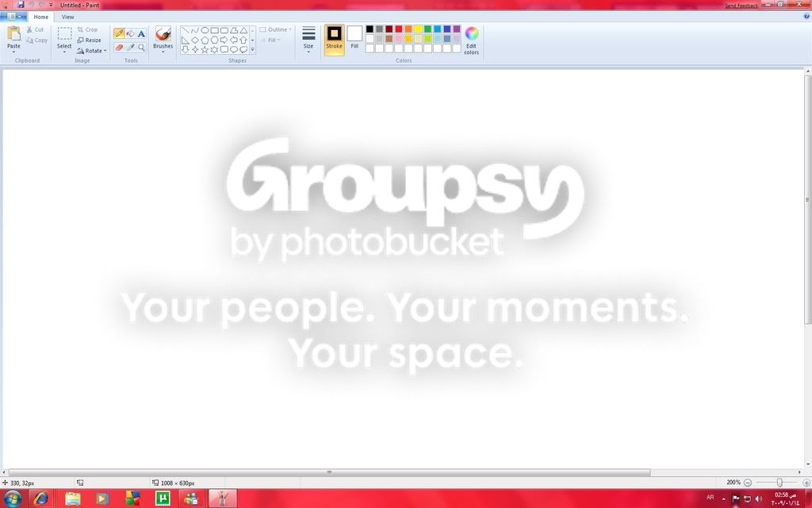Click the vertical scrollbar thumb
Viewport: 812px width, 508px height.
tap(807, 200)
